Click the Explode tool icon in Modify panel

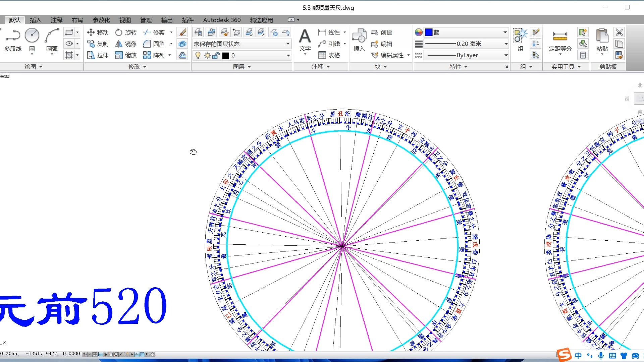tap(182, 44)
